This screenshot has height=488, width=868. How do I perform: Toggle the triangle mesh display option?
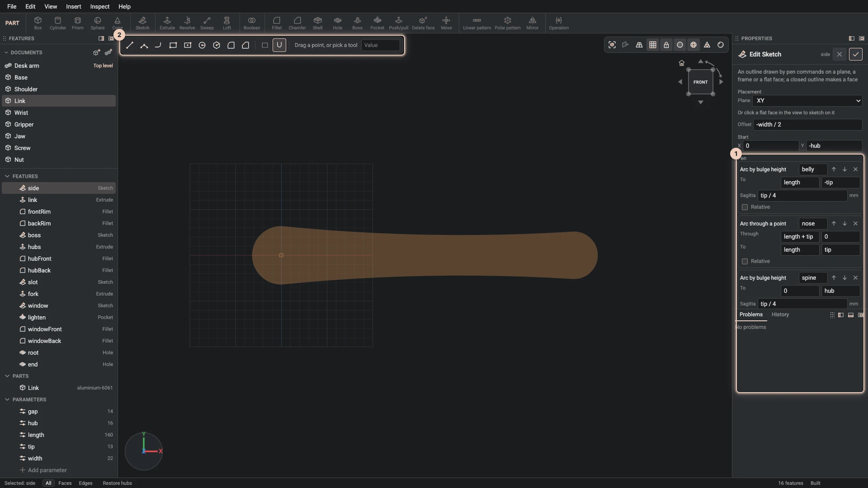click(x=707, y=45)
